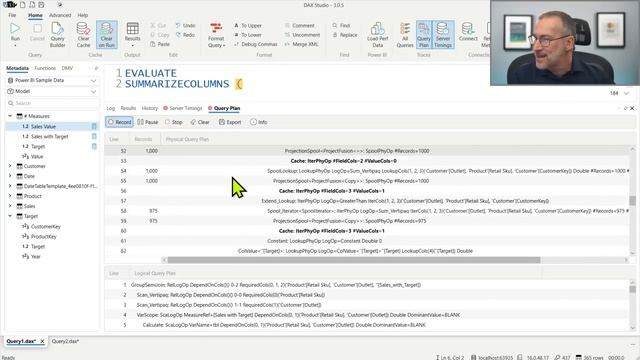The image size is (640, 360).
Task: Select the Year column in Target
Action: (x=36, y=257)
